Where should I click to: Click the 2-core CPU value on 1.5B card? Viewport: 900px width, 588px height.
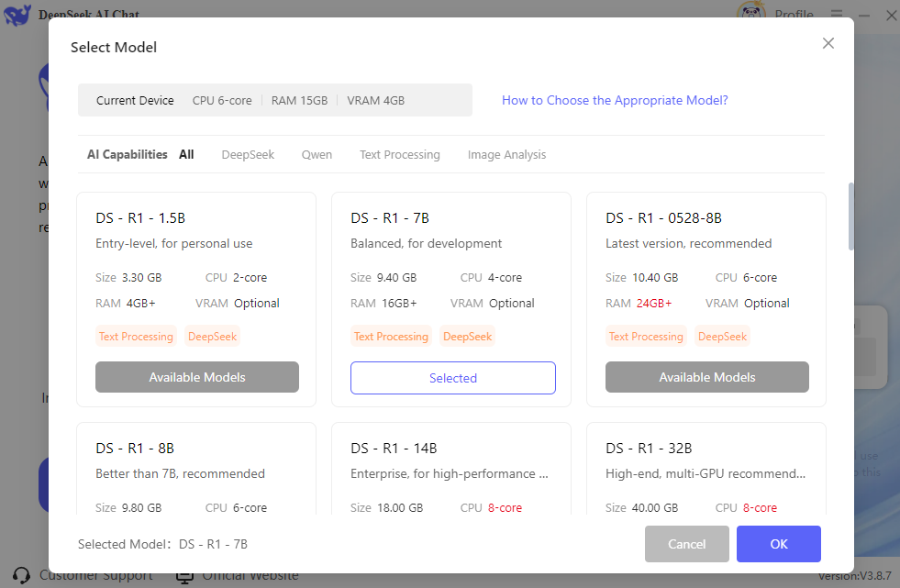pos(250,278)
